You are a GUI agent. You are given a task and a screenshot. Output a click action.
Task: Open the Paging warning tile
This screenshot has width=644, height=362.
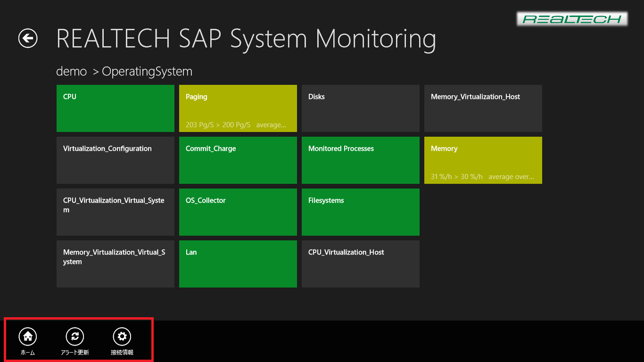click(x=238, y=108)
